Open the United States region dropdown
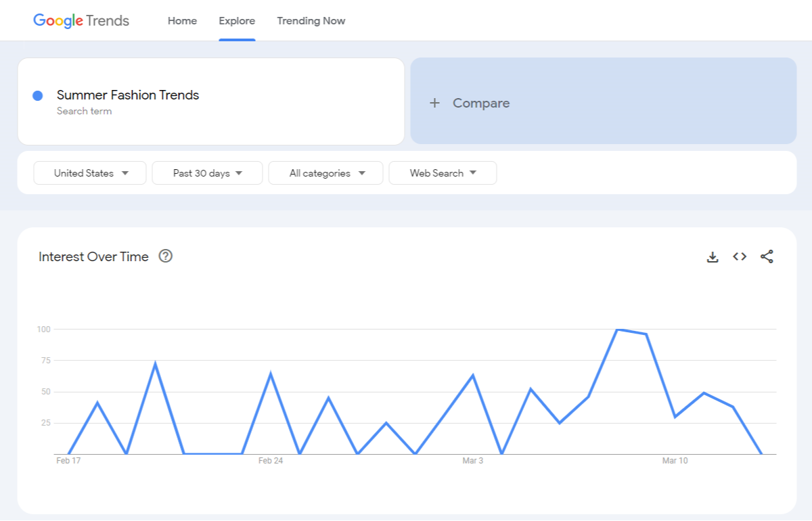Image resolution: width=812 pixels, height=521 pixels. tap(90, 173)
